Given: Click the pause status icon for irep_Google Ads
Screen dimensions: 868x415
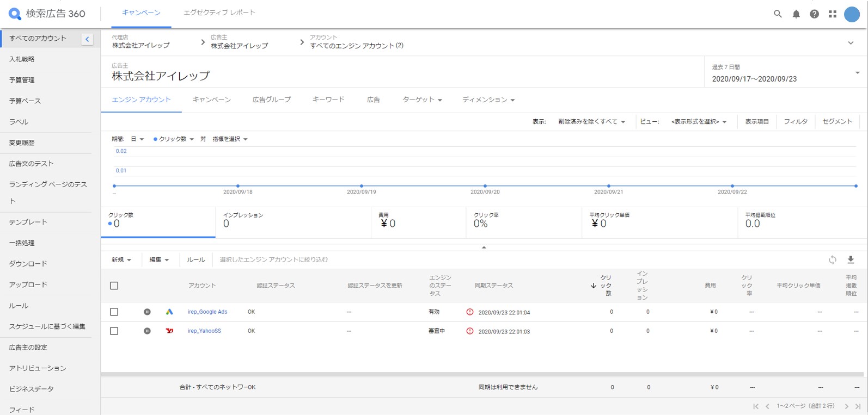Looking at the screenshot, I should pyautogui.click(x=147, y=312).
